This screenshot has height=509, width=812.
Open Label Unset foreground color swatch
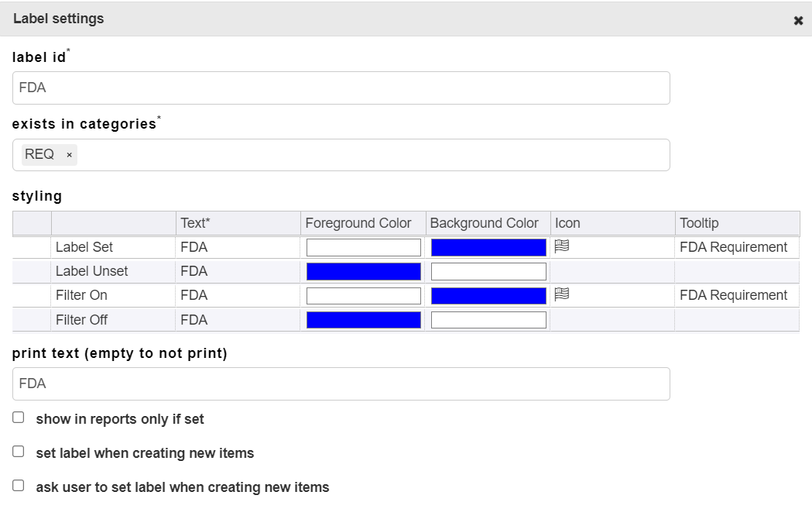(x=364, y=271)
